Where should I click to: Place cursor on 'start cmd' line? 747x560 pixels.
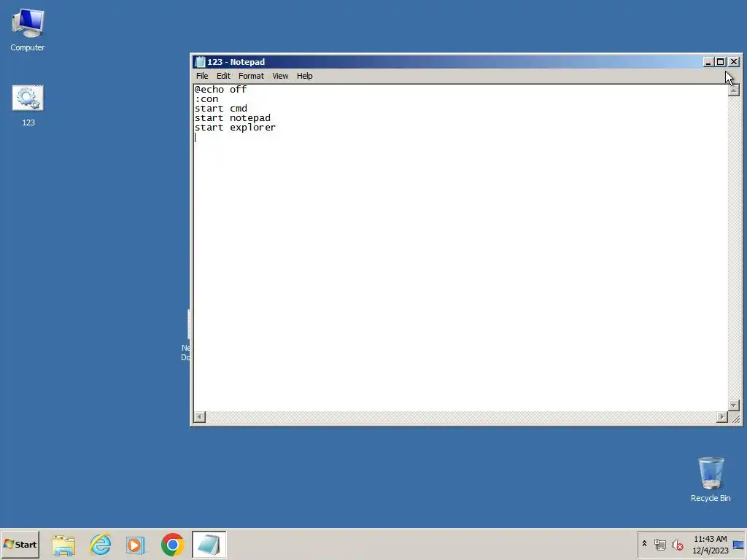(x=220, y=109)
